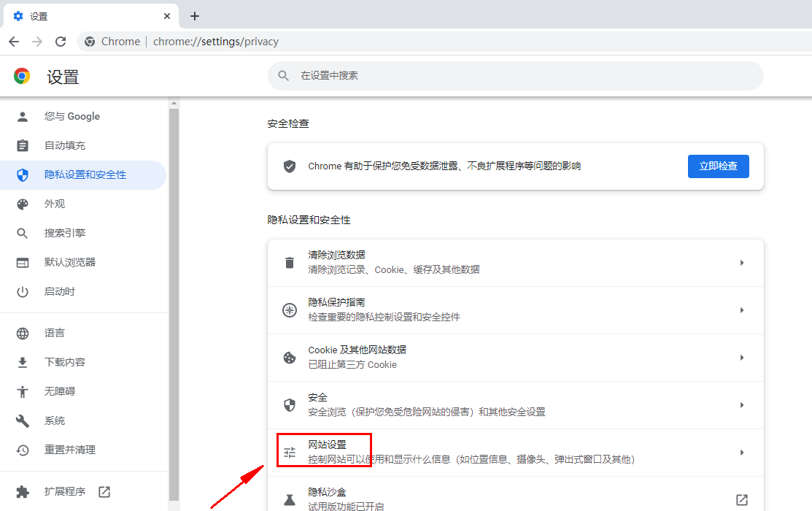The width and height of the screenshot is (812, 511).
Task: Expand 清除浏览数据 using its arrow
Action: [x=742, y=262]
